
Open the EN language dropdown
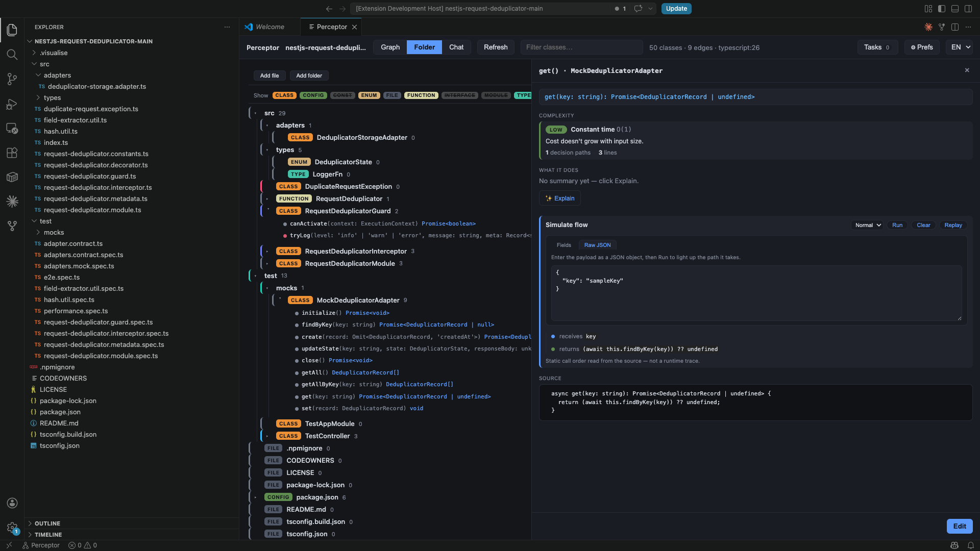(960, 47)
